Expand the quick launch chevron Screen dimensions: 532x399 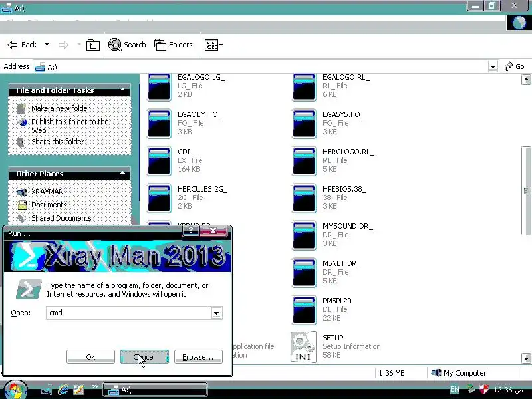(x=94, y=386)
